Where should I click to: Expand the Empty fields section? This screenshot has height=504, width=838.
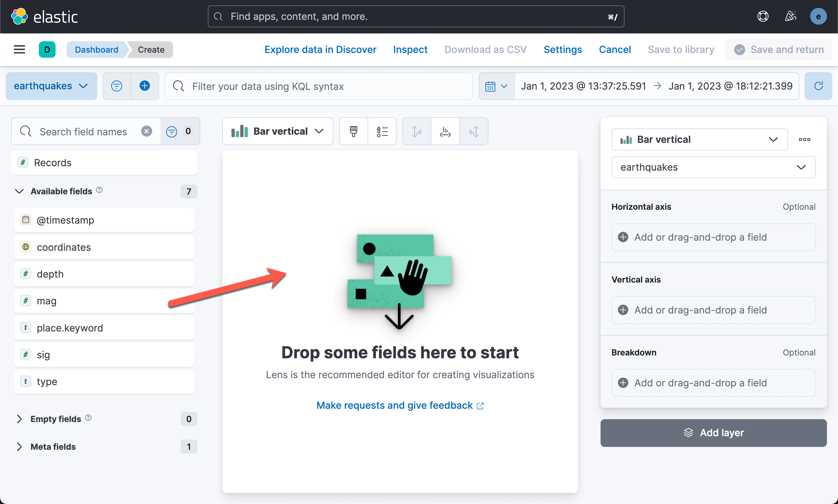click(x=20, y=419)
